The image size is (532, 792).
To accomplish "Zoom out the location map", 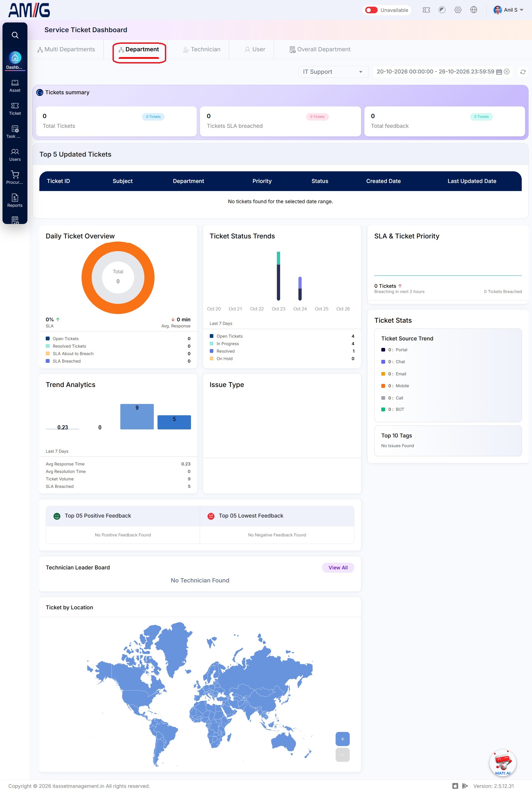I will pos(342,754).
